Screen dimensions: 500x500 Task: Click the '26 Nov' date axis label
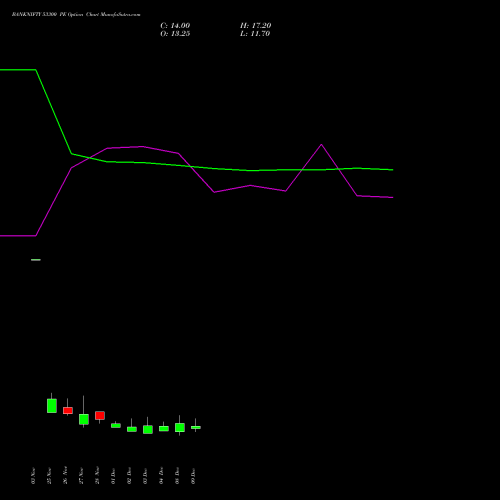pyautogui.click(x=65, y=476)
